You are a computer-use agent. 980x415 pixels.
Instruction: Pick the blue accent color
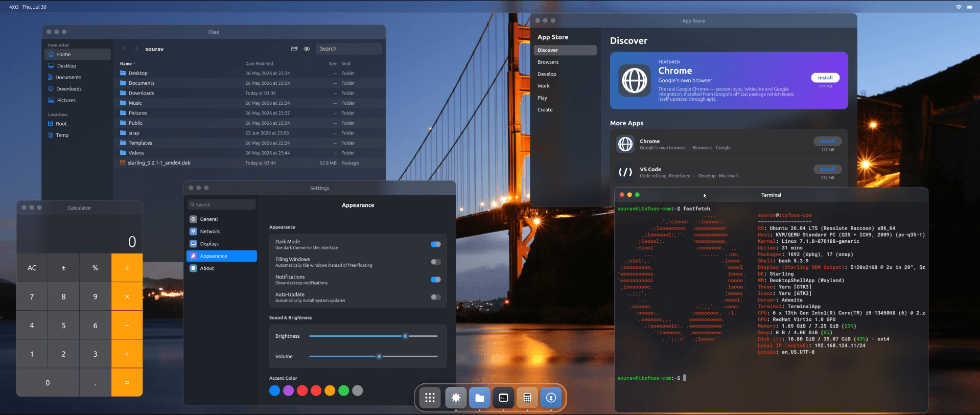pos(274,390)
